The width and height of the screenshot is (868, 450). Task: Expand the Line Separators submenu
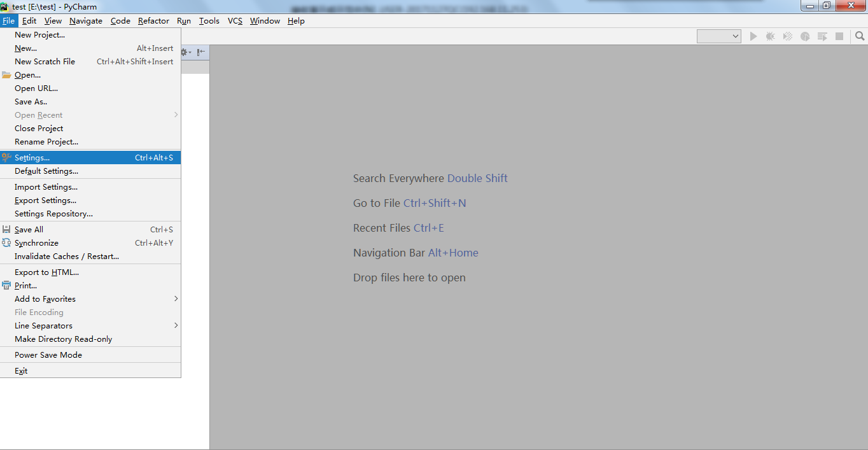pyautogui.click(x=90, y=326)
